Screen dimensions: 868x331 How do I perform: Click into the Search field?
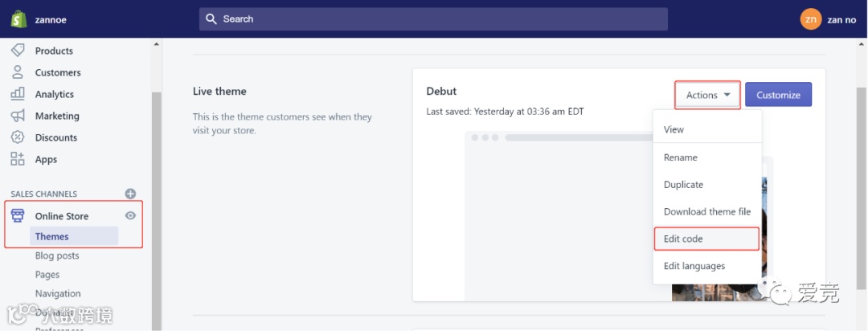[434, 19]
